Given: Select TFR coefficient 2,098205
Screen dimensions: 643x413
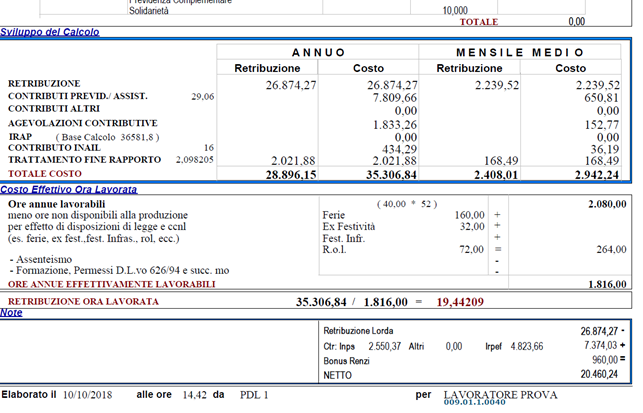Looking at the screenshot, I should coord(195,160).
